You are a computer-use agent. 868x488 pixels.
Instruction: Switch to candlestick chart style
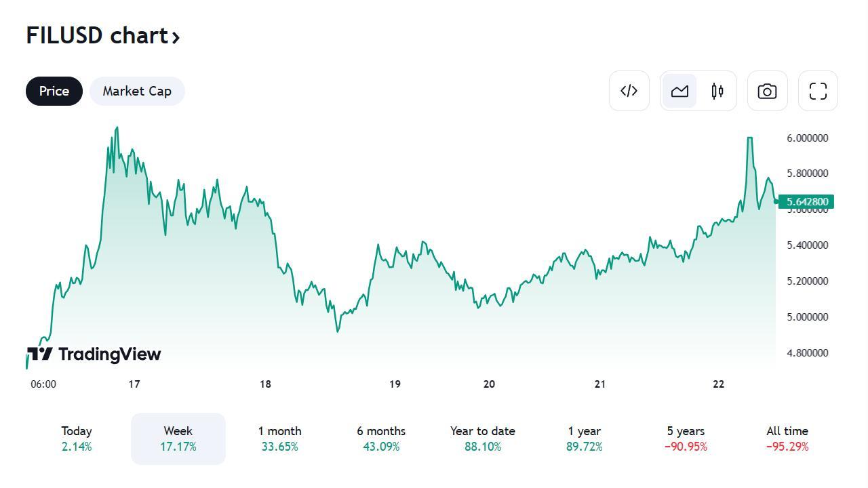717,91
